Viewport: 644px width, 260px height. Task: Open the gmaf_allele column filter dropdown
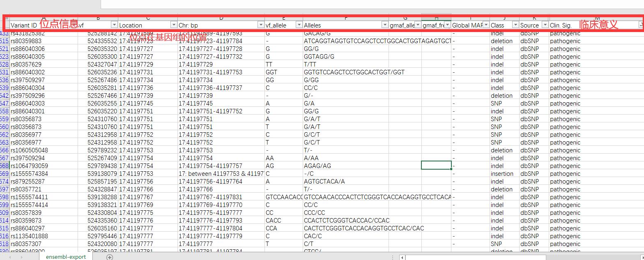pos(418,25)
